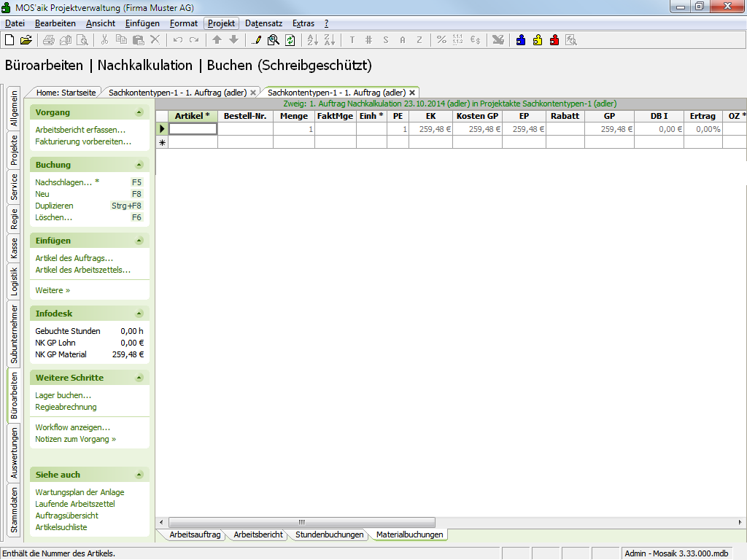
Task: Open the Datensatz menu
Action: click(263, 23)
